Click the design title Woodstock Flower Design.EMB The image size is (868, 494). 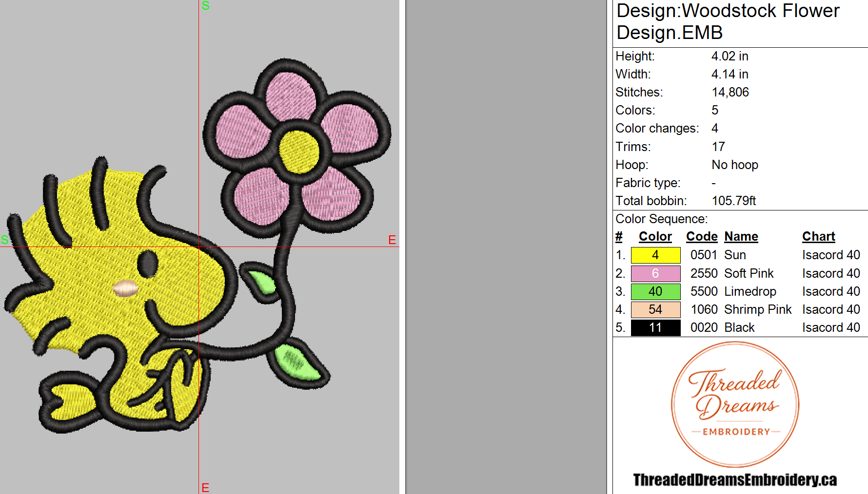click(728, 21)
